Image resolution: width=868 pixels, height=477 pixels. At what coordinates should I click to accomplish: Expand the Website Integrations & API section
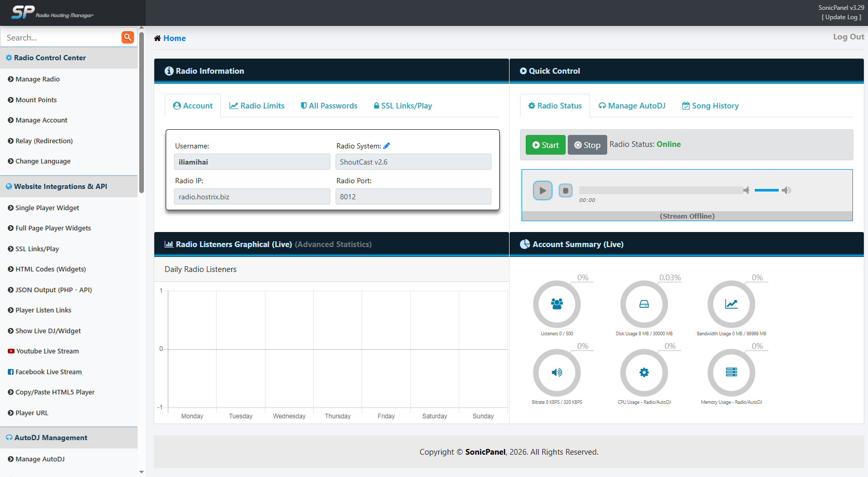click(60, 186)
